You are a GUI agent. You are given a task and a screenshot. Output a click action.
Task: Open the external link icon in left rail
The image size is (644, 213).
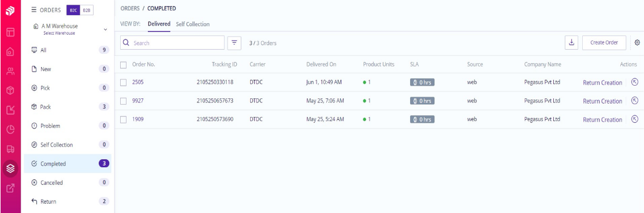click(x=10, y=188)
